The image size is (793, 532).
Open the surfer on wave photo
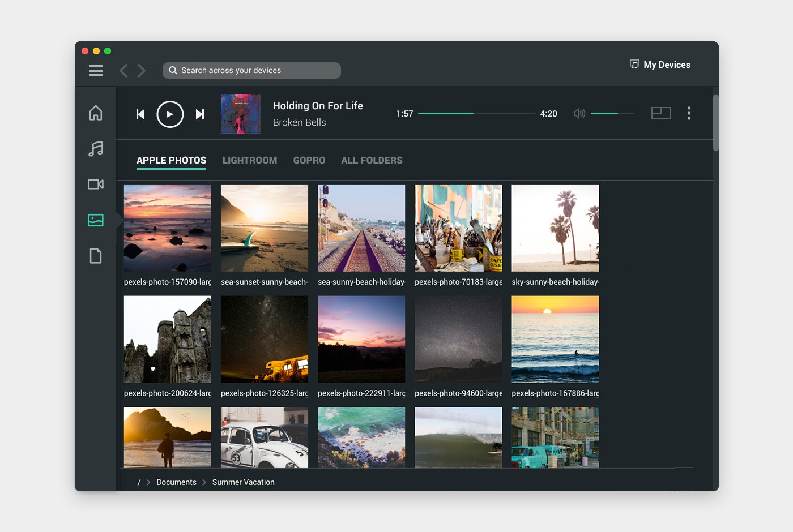click(458, 437)
